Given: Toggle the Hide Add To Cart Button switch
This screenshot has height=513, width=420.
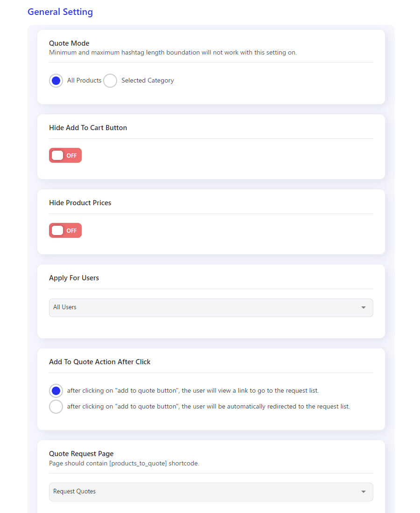Looking at the screenshot, I should [65, 155].
